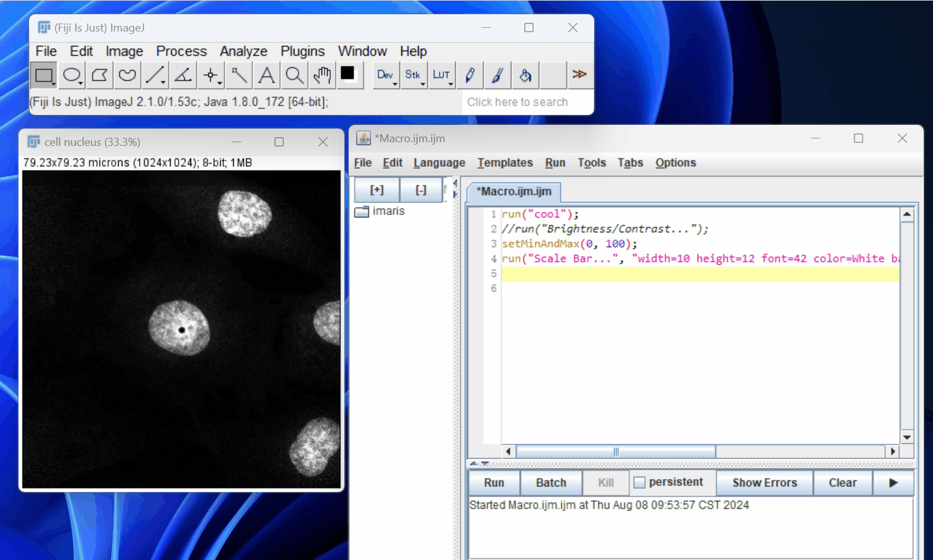Click Batch button
Image resolution: width=933 pixels, height=560 pixels.
(x=551, y=483)
